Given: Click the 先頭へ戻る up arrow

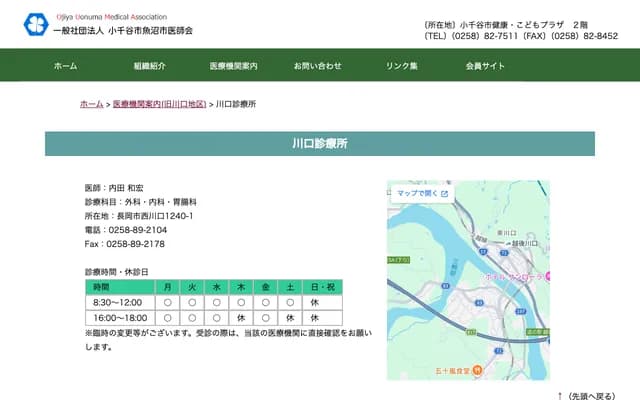Looking at the screenshot, I should pyautogui.click(x=560, y=395).
